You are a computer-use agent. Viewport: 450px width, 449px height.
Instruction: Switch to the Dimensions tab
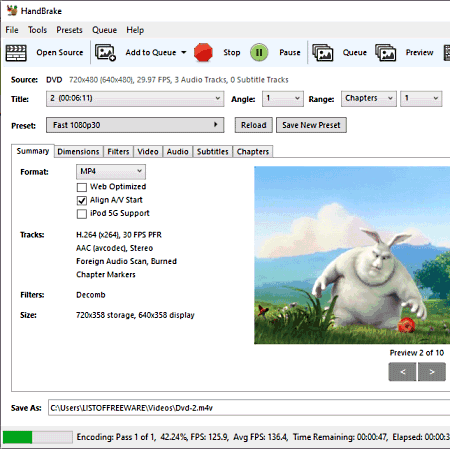[78, 152]
